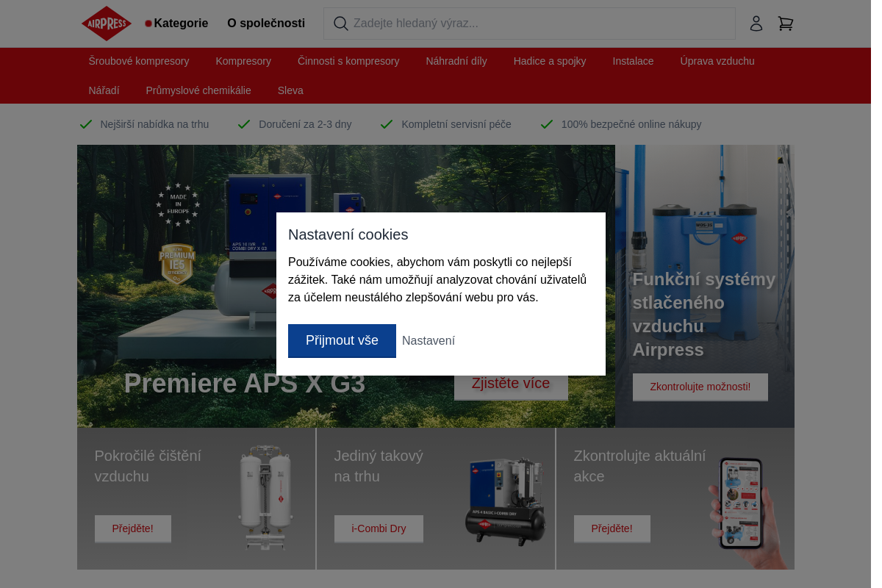The height and width of the screenshot is (588, 882).
Task: Click the search magnifier icon
Action: click(x=340, y=24)
